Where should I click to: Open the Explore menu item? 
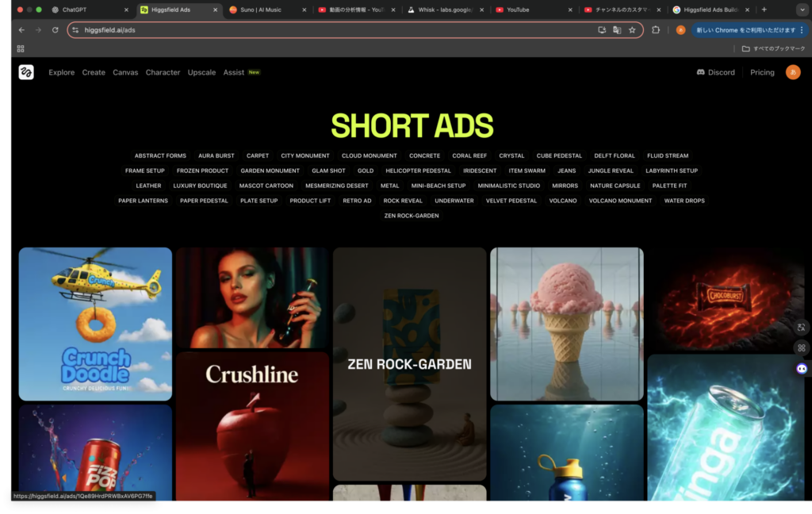pyautogui.click(x=62, y=72)
